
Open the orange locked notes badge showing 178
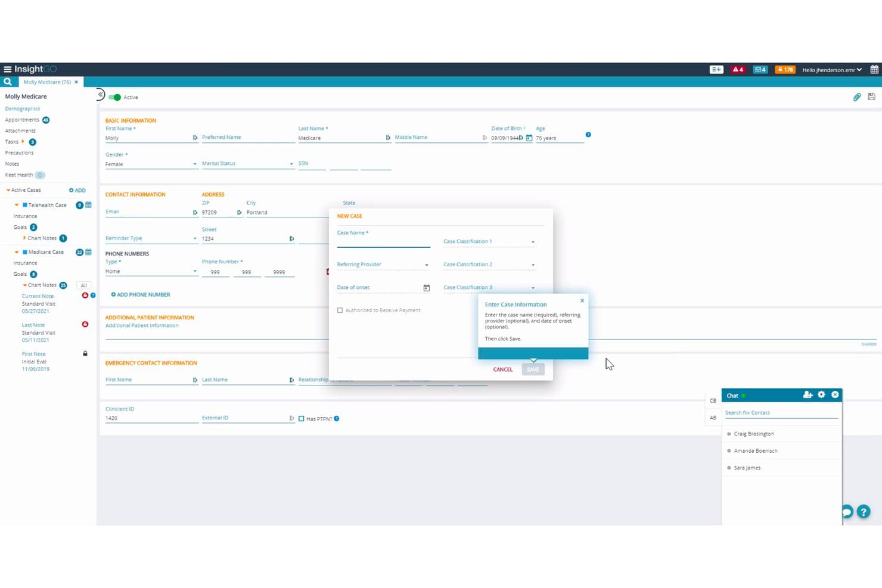coord(785,70)
